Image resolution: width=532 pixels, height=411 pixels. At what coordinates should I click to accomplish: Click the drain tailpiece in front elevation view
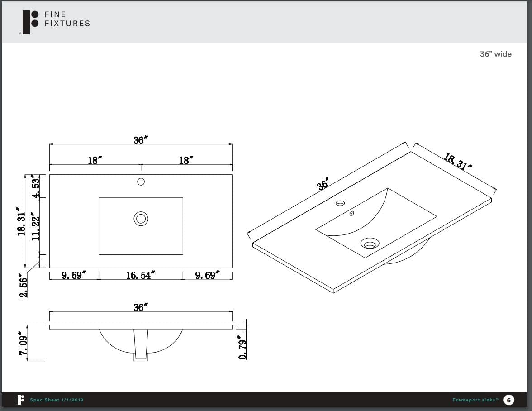[x=141, y=345]
